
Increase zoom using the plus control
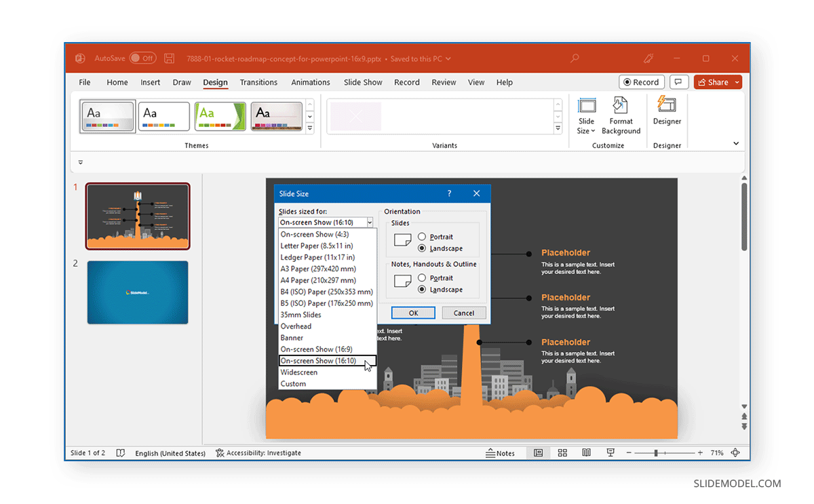coord(700,452)
